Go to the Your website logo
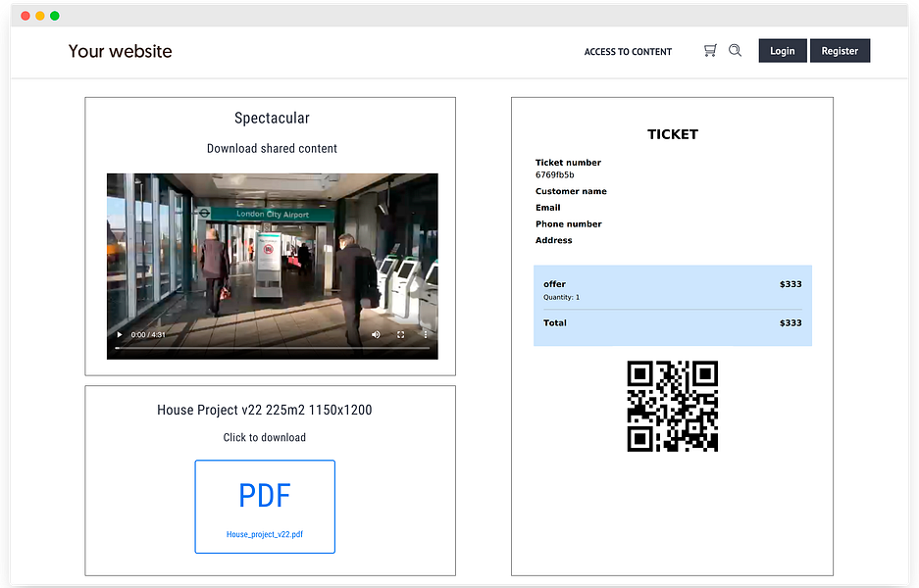 point(121,51)
